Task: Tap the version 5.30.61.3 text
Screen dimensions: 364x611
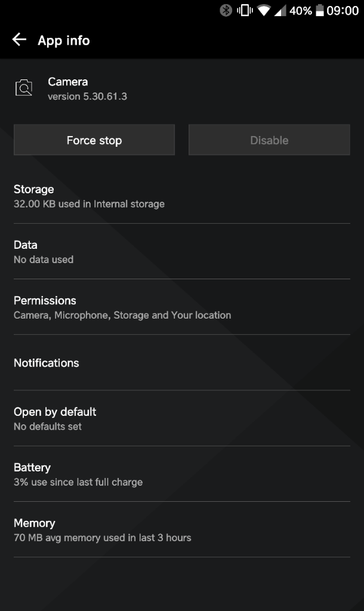Action: pyautogui.click(x=87, y=96)
